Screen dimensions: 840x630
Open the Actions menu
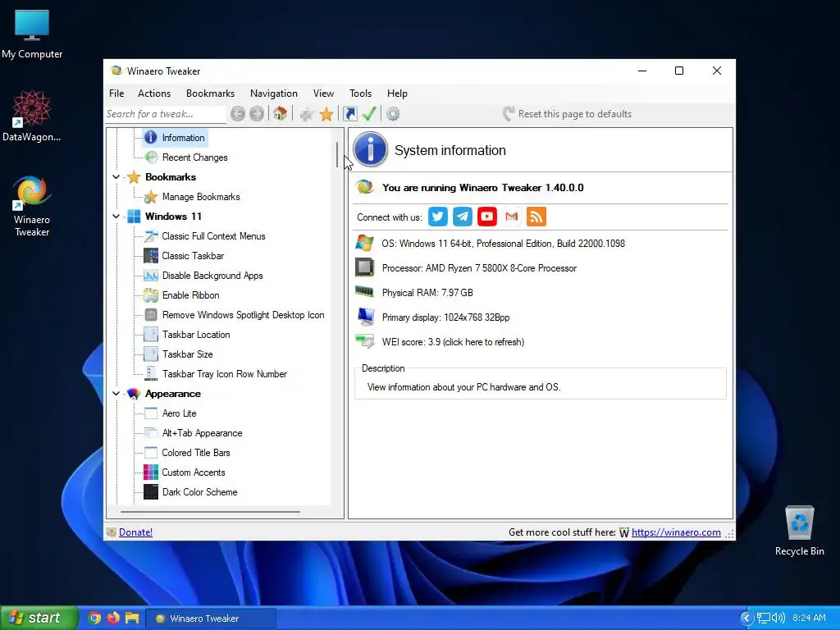click(154, 94)
